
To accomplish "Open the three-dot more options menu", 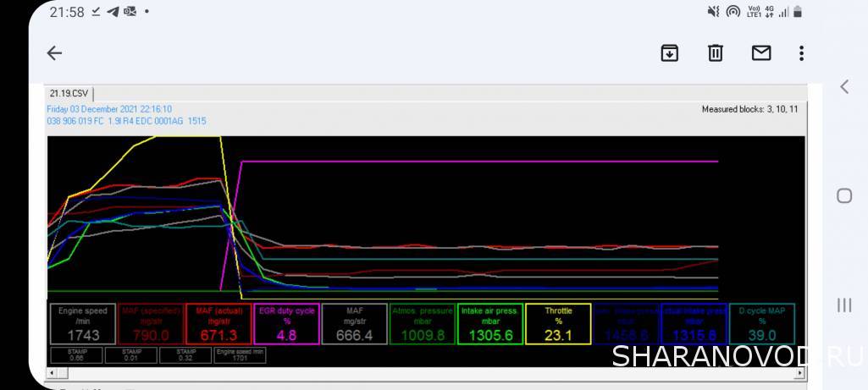I will click(801, 53).
